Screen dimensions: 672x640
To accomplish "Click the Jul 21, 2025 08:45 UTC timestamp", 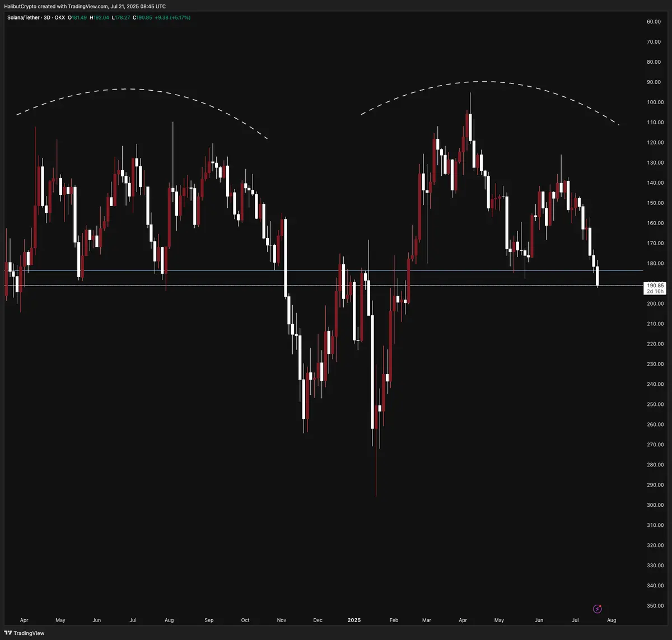I will pos(138,6).
